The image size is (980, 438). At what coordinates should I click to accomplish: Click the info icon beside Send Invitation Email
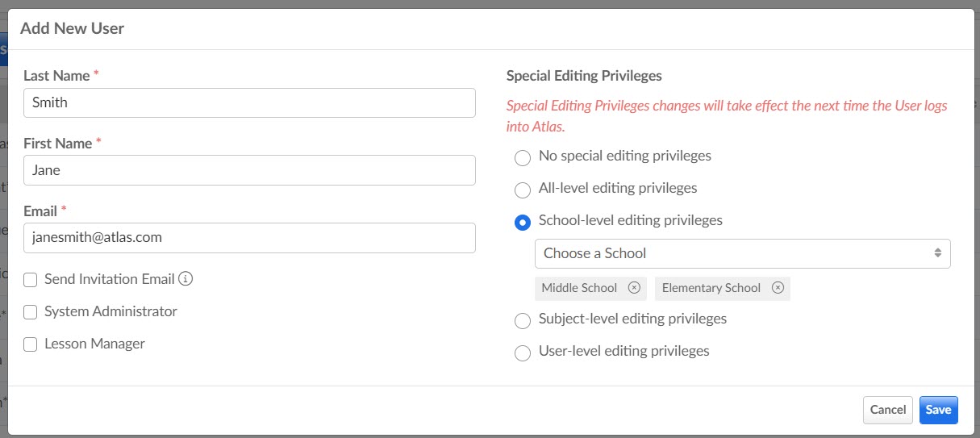tap(186, 279)
